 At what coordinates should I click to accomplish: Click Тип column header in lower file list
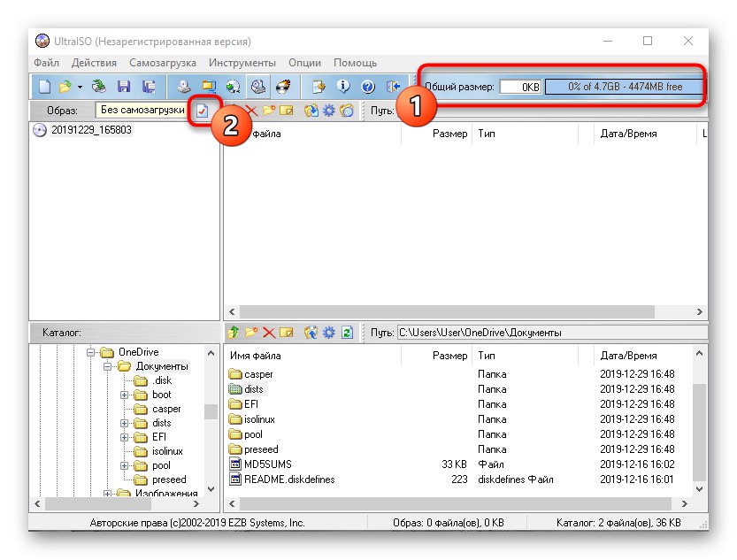click(x=487, y=356)
